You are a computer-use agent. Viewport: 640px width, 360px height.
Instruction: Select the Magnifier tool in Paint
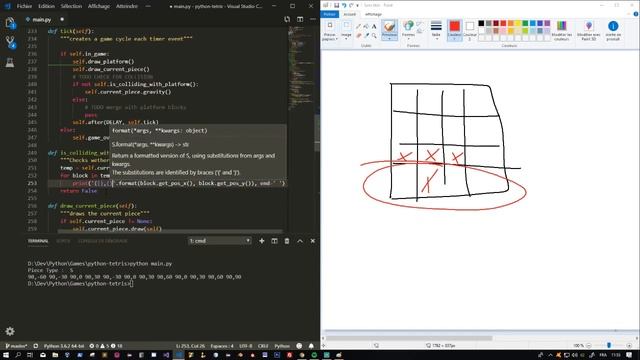coord(374,36)
